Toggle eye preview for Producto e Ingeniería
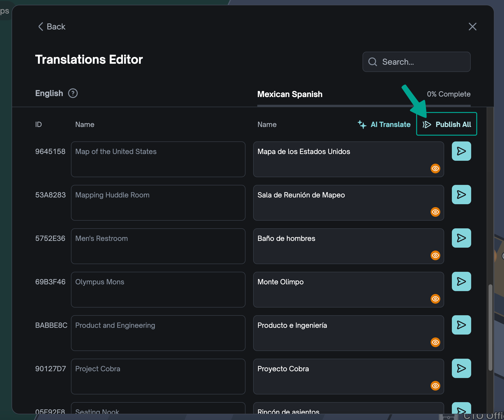 tap(435, 342)
